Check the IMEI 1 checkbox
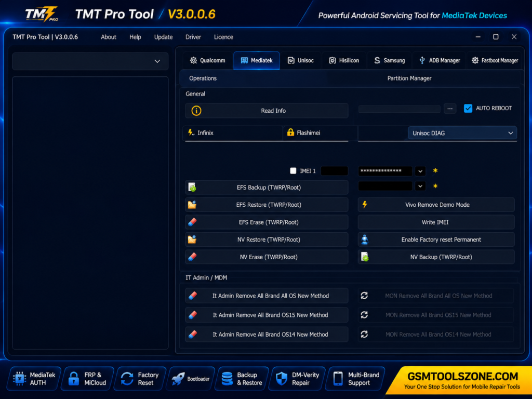532x399 pixels. pos(293,170)
